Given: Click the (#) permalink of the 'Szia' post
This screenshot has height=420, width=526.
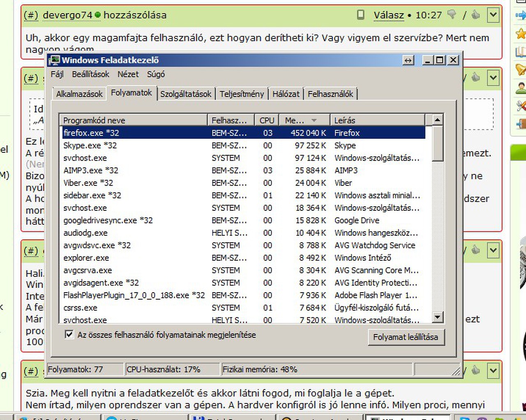Looking at the screenshot, I should tap(31, 371).
